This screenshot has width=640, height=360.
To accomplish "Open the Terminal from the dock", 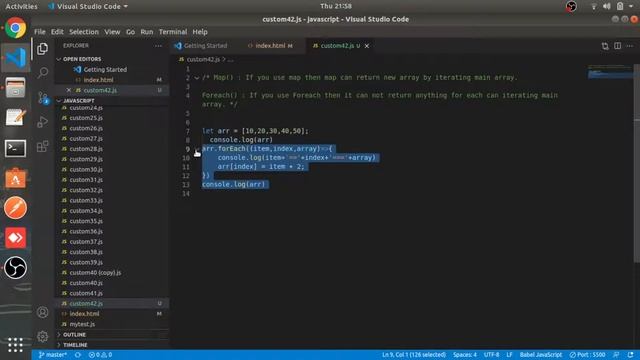I will (16, 148).
